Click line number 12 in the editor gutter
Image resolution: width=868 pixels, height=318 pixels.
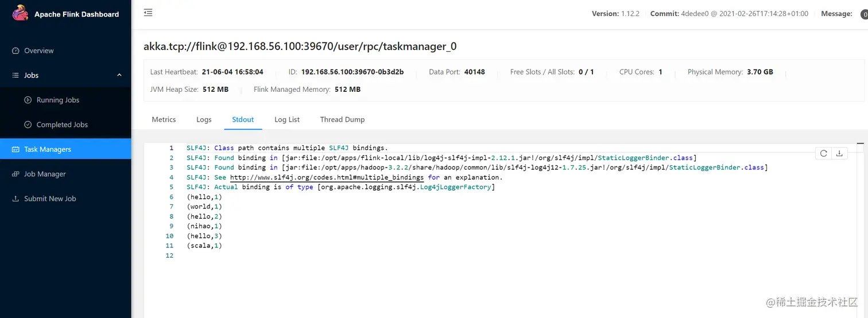click(x=169, y=255)
